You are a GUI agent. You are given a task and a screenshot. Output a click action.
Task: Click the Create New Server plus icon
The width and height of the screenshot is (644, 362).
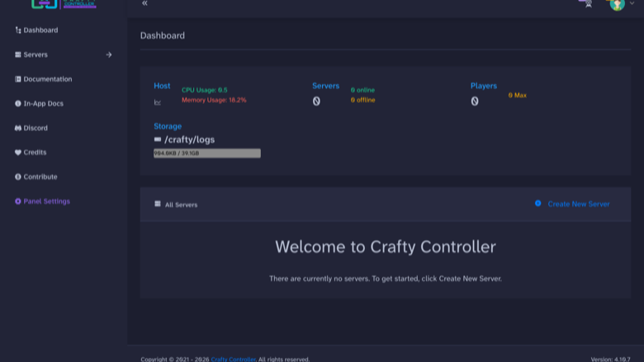[x=538, y=204]
